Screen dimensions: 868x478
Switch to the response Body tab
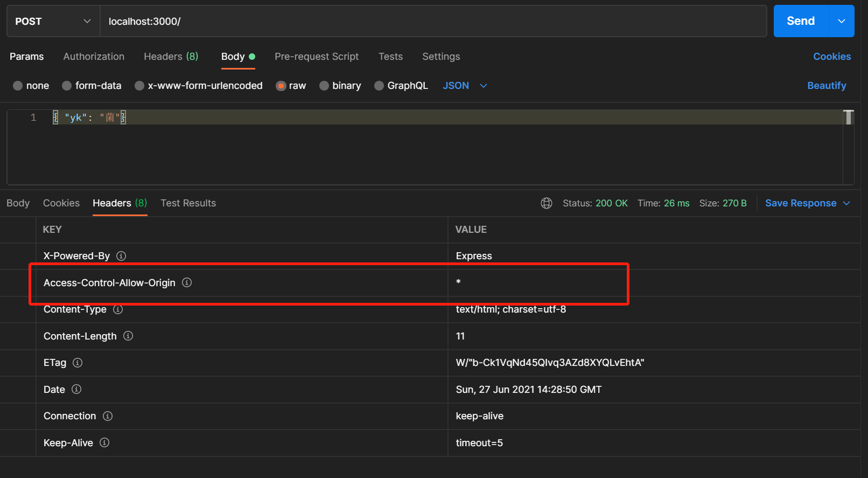18,203
